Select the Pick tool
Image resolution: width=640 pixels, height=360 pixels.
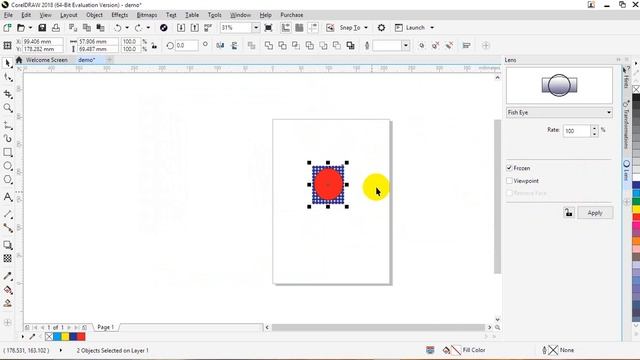pos(7,63)
